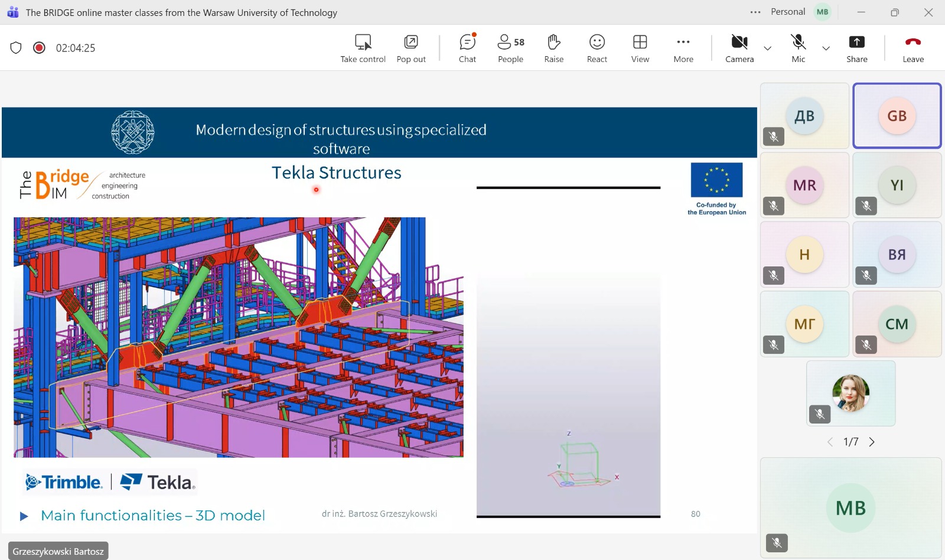Go to next participants page

pos(872,442)
